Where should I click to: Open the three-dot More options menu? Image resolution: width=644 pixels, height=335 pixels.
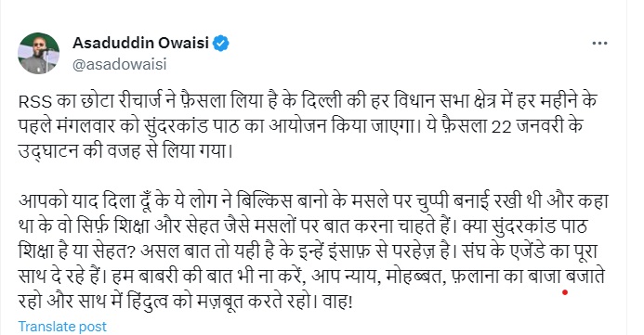tap(599, 43)
